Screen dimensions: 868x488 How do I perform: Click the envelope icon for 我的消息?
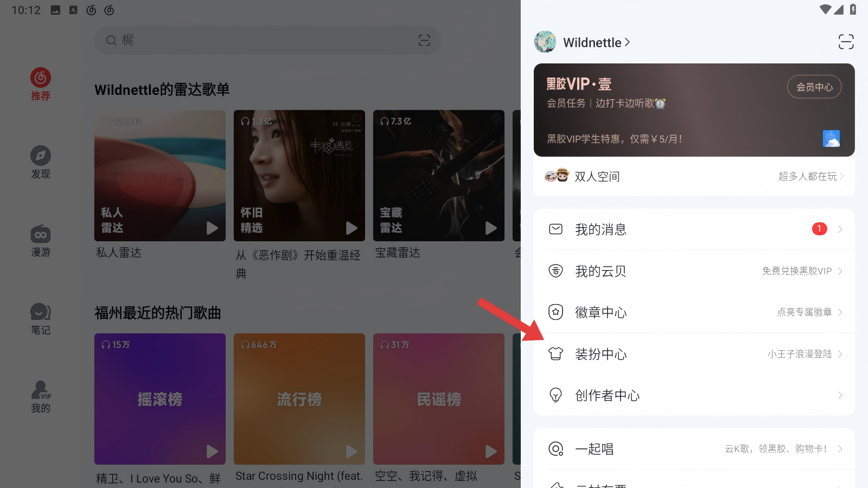556,229
